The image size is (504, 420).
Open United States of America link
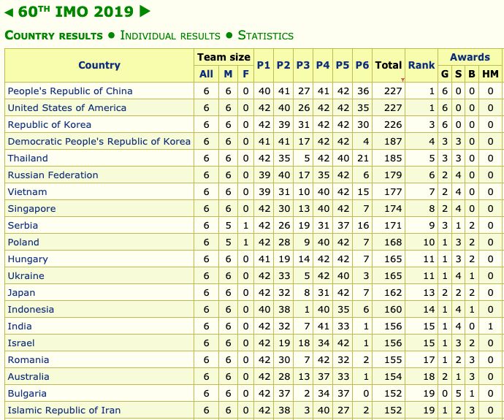[x=66, y=107]
